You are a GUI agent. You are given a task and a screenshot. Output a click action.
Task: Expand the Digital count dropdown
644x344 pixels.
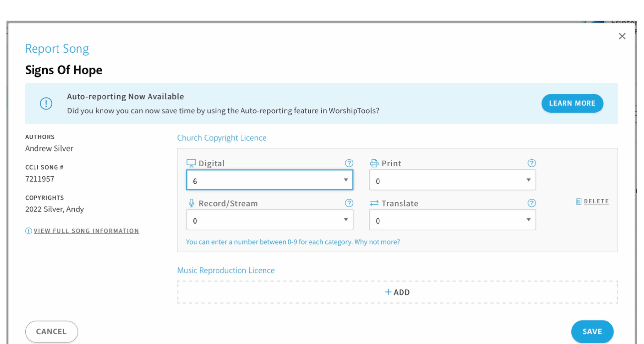tap(346, 180)
